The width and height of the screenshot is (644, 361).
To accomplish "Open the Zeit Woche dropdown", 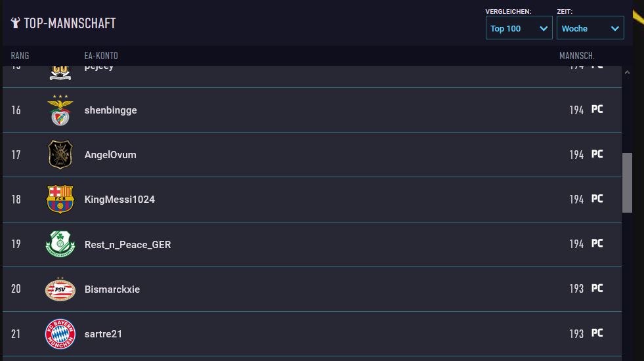I will 590,28.
